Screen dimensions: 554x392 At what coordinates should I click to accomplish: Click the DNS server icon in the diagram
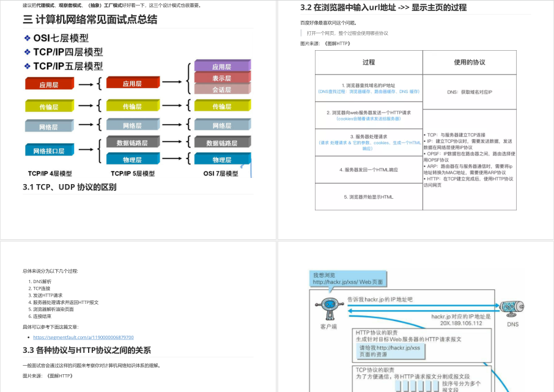pyautogui.click(x=512, y=309)
